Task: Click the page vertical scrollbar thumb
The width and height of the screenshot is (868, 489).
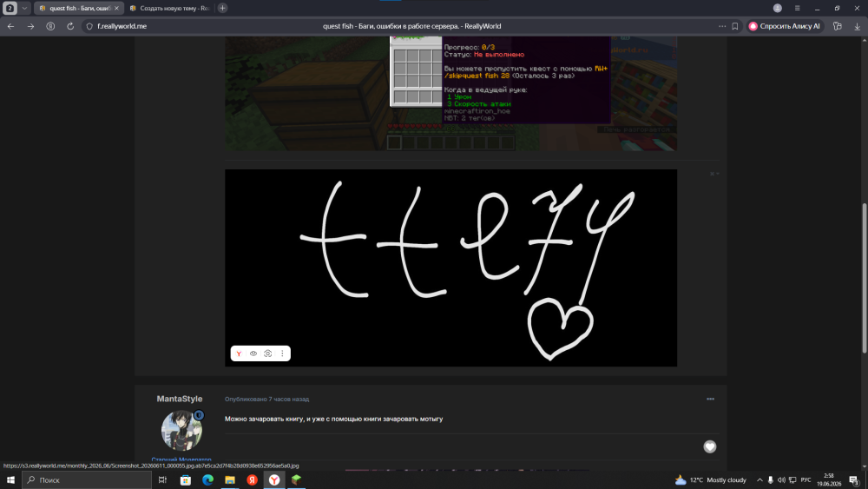Action: [865, 278]
